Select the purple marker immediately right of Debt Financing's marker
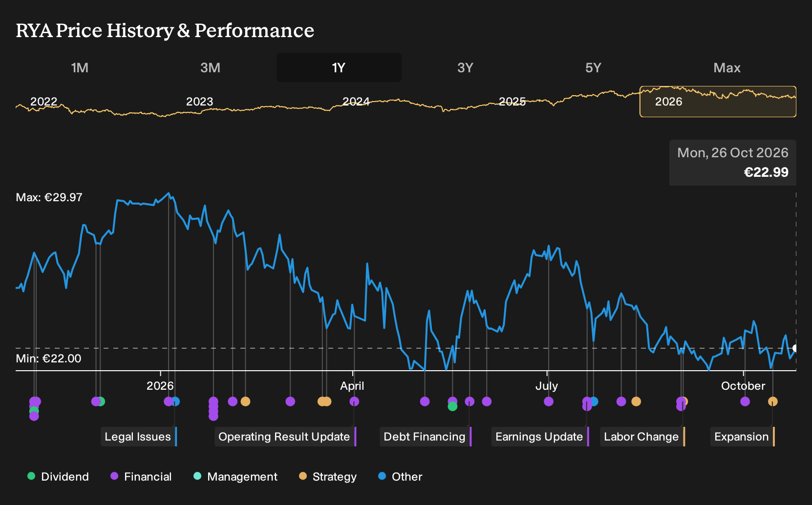 tap(487, 401)
